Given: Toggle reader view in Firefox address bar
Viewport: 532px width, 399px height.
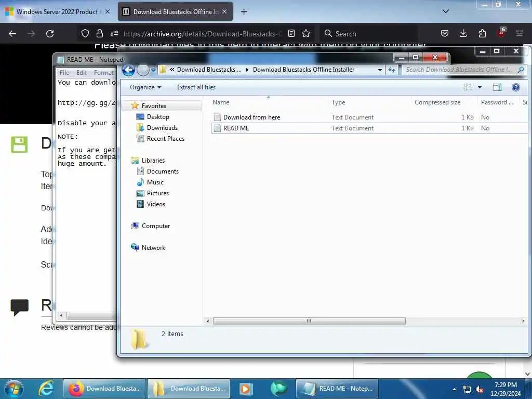Looking at the screenshot, I should pos(291,33).
